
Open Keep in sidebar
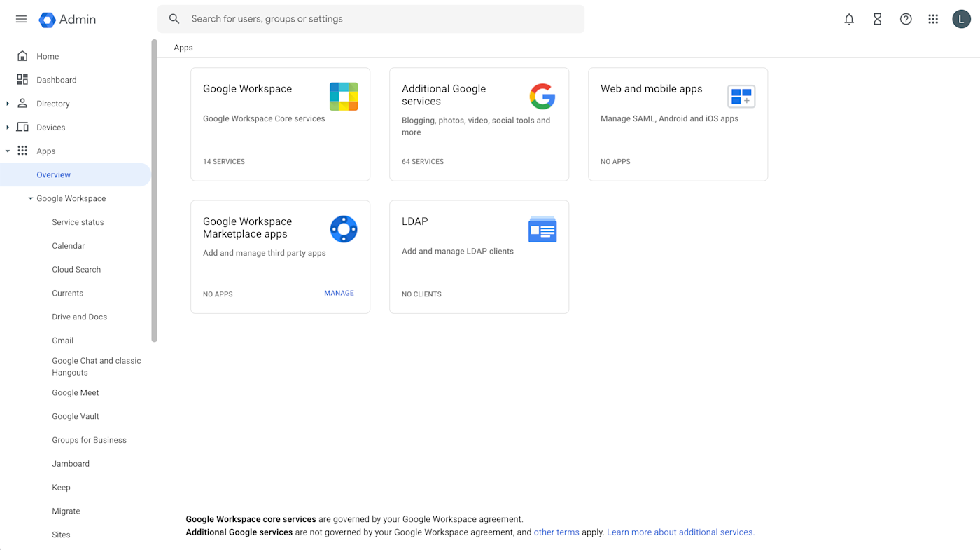click(x=61, y=488)
